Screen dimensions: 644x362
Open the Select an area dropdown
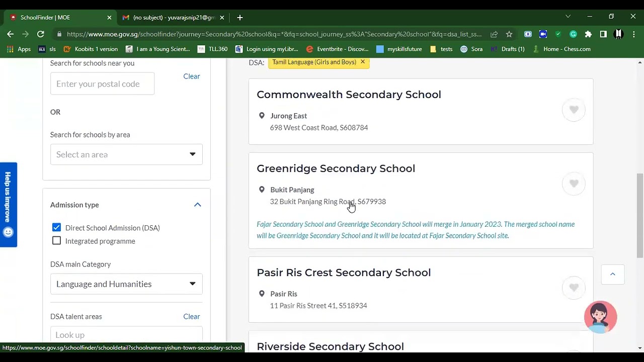coord(126,154)
